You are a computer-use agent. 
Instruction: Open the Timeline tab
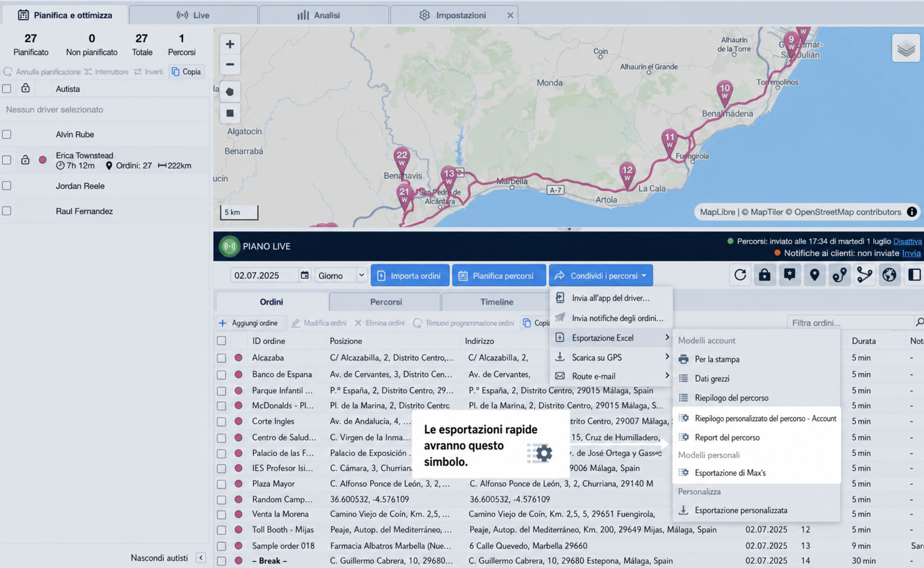pyautogui.click(x=496, y=302)
